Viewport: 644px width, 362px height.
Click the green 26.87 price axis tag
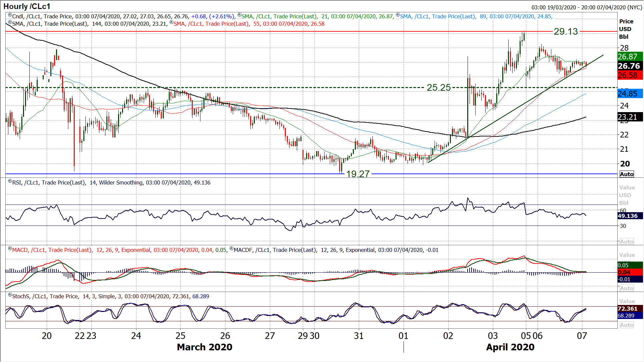tap(630, 57)
